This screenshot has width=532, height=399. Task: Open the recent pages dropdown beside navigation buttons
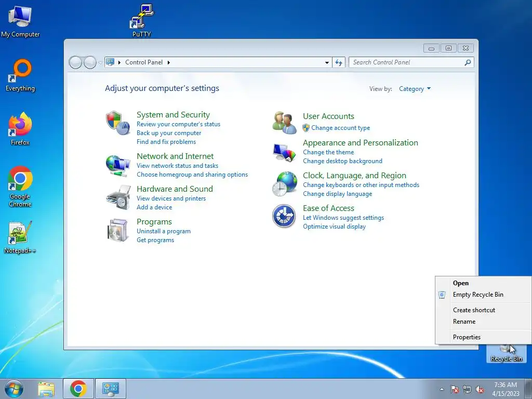point(100,63)
